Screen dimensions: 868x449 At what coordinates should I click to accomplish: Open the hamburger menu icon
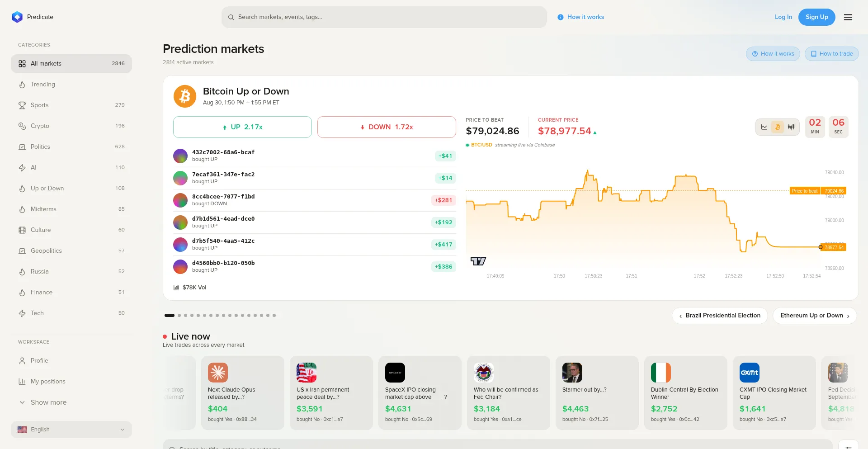click(848, 17)
